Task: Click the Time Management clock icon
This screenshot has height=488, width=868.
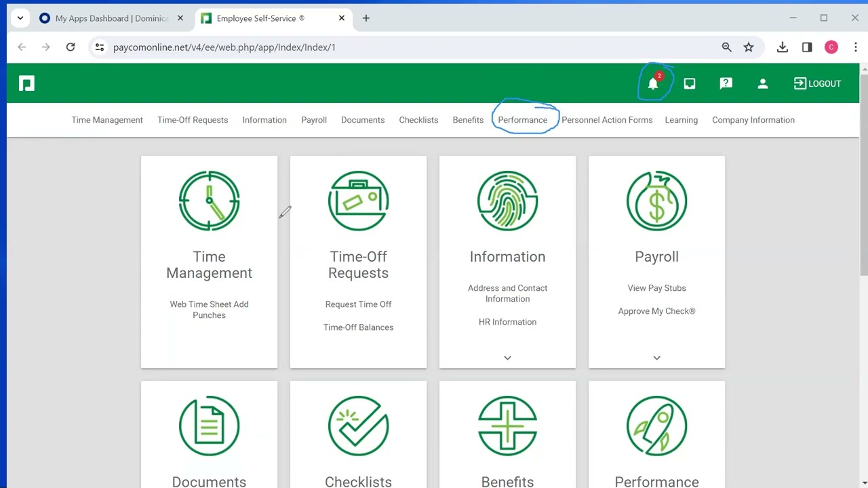Action: point(209,201)
